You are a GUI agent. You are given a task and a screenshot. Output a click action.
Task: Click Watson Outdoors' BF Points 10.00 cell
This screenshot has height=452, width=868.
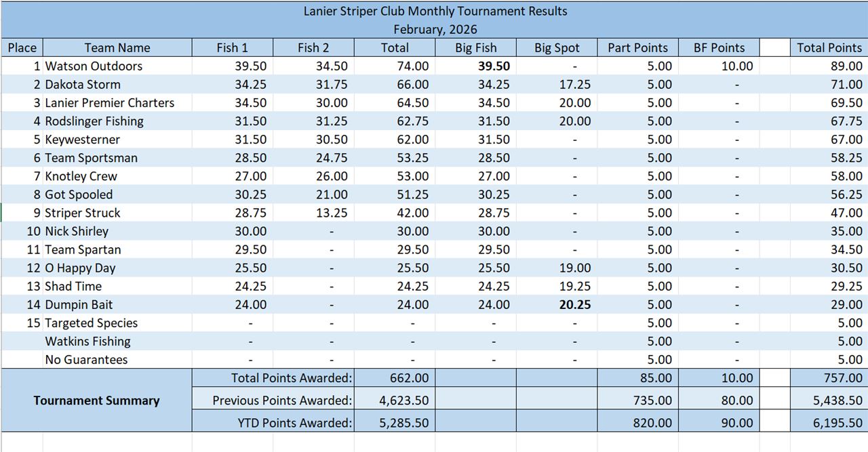click(736, 66)
